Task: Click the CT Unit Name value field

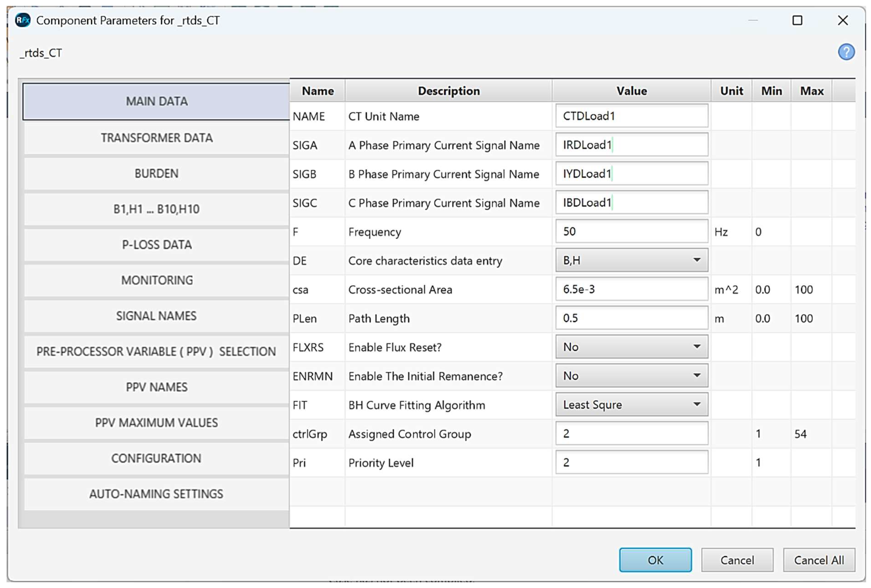Action: tap(632, 116)
